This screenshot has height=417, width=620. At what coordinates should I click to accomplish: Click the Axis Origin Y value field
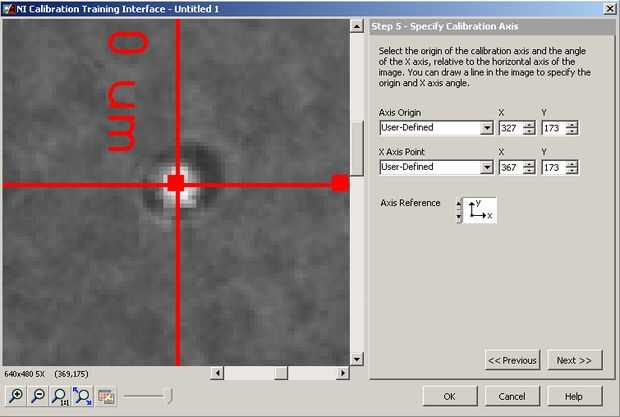coord(553,128)
